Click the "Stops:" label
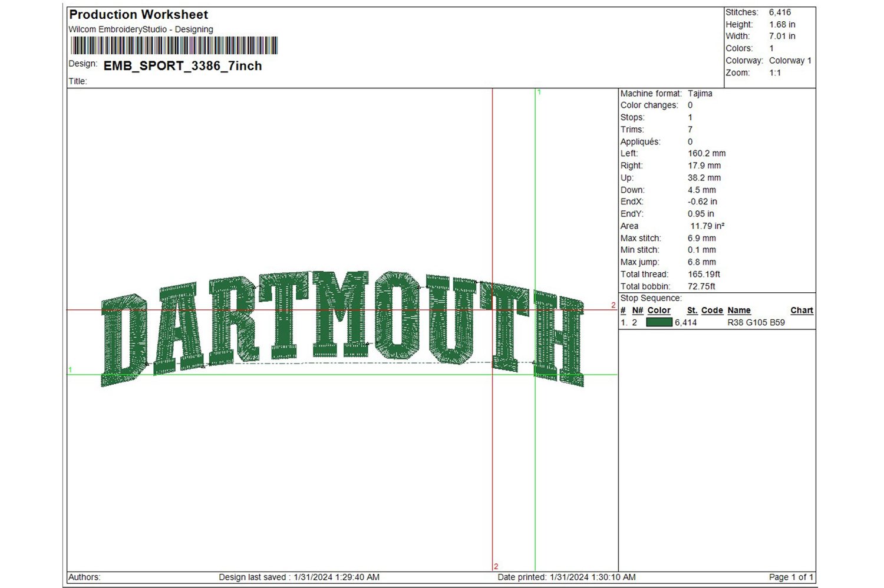The width and height of the screenshot is (884, 588). click(x=632, y=118)
